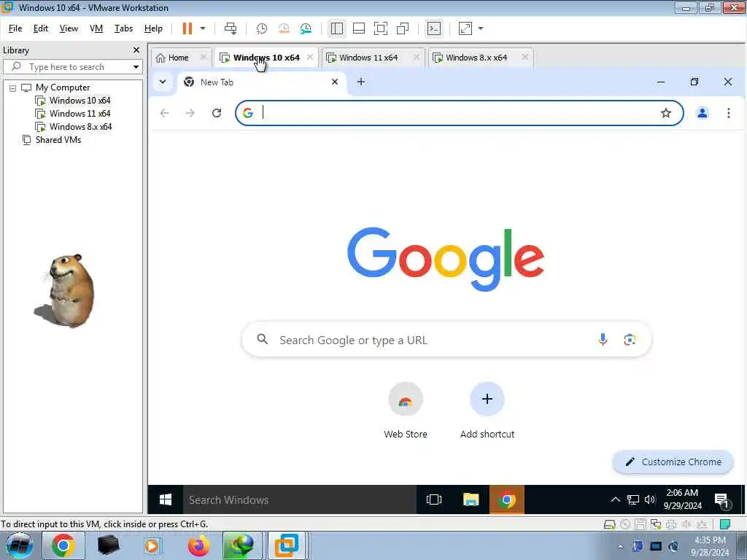Viewport: 747px width, 560px height.
Task: Click the Customize Chrome button
Action: [x=673, y=462]
